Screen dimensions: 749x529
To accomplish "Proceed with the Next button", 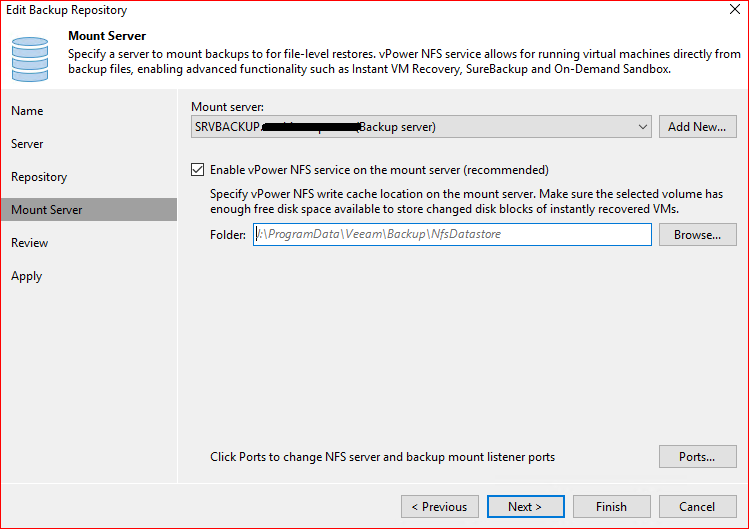I will point(525,507).
